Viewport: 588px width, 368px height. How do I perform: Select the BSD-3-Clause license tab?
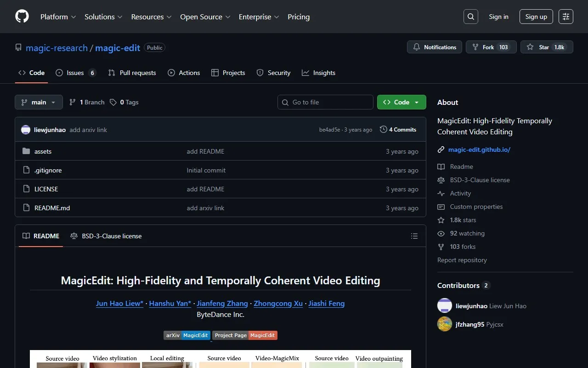click(x=106, y=236)
